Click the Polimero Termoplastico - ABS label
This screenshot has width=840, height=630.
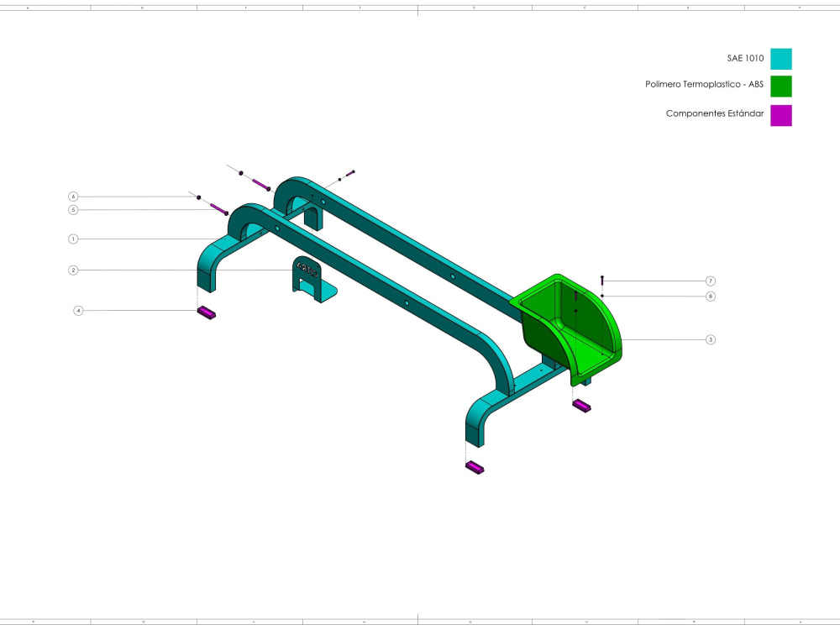(x=704, y=84)
